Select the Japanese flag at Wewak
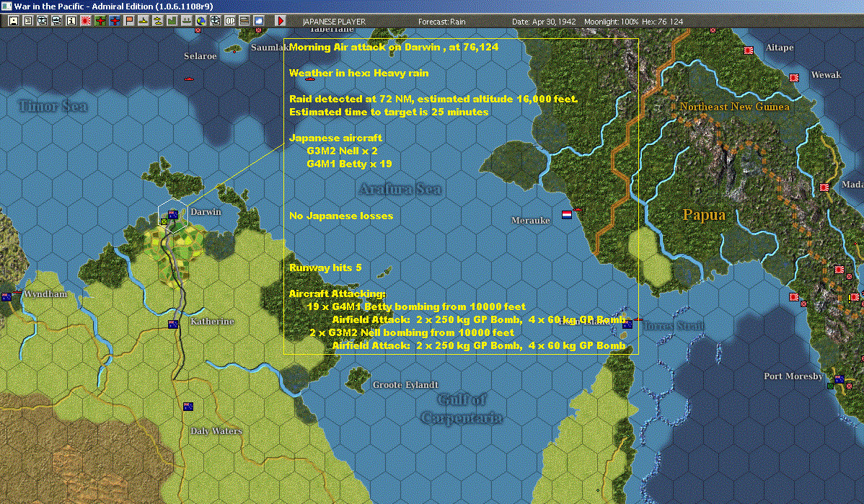864x504 pixels. click(794, 78)
